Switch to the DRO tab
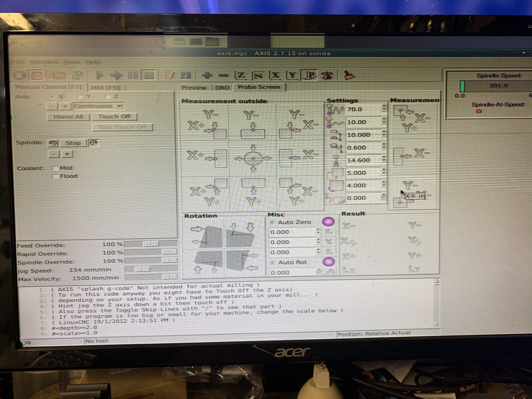532x399 pixels. click(x=222, y=88)
